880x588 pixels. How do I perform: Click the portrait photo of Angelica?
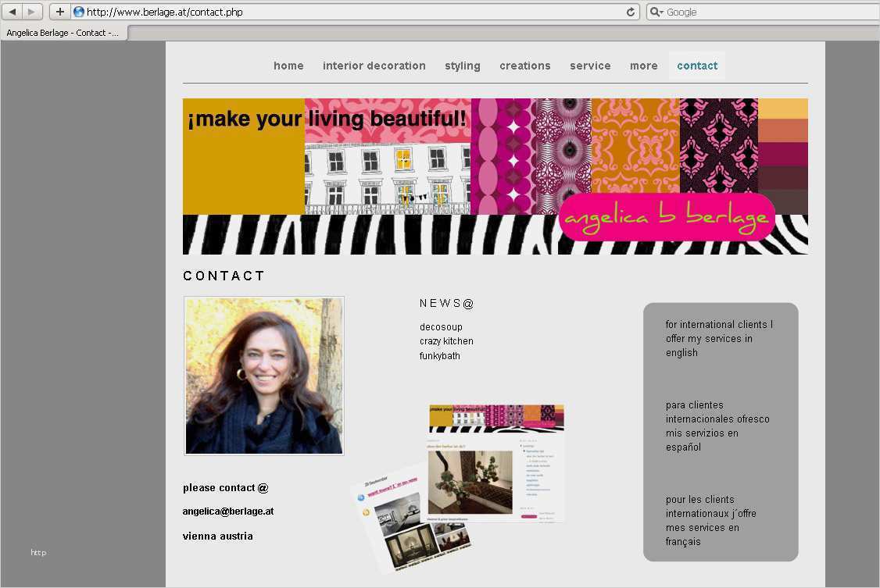click(264, 376)
